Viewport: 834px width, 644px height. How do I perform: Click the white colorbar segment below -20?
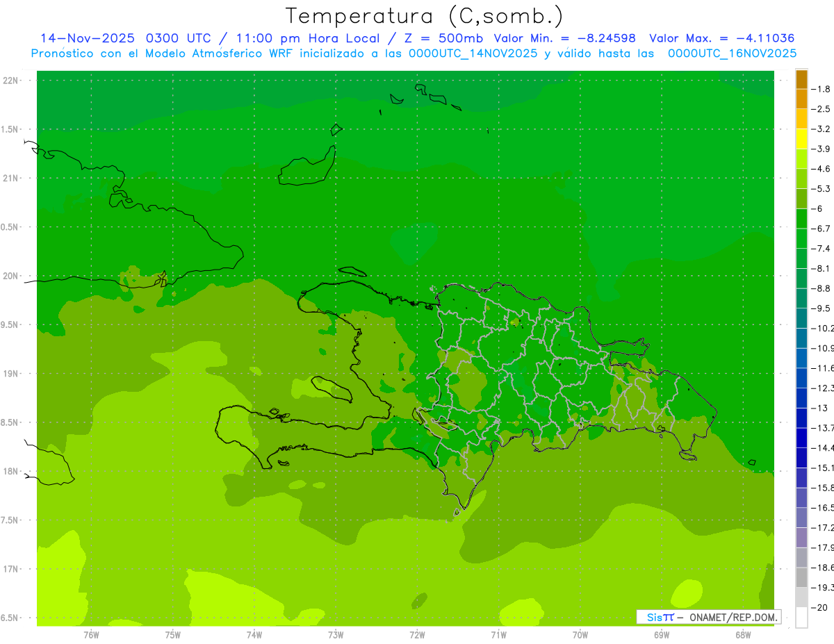pyautogui.click(x=801, y=618)
